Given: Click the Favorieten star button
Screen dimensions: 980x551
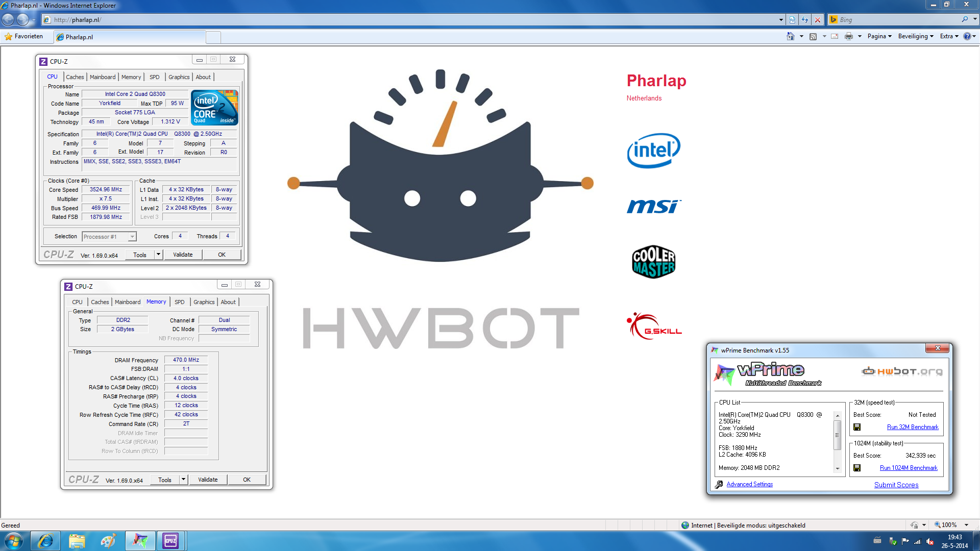Looking at the screenshot, I should pos(24,36).
